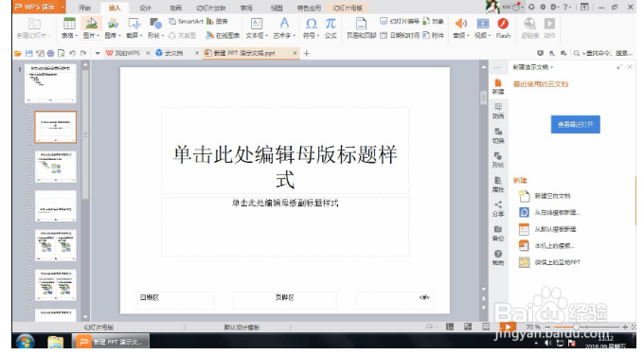
Task: Click the orange slideshow play button
Action: tap(508, 327)
